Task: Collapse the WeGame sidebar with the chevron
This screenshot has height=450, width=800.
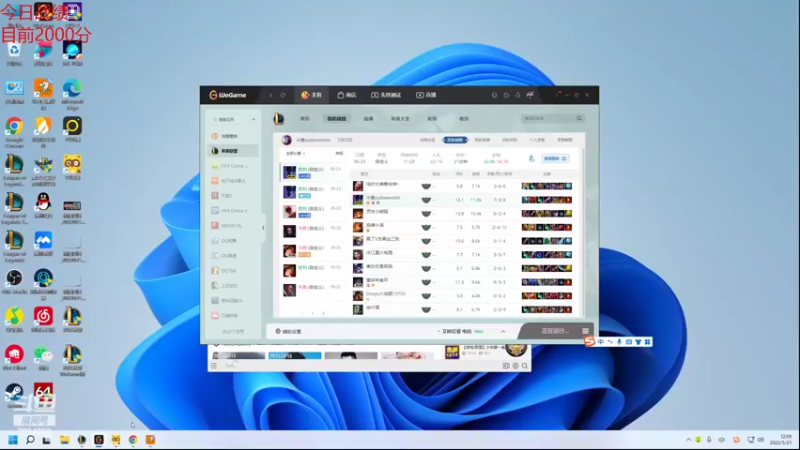Action: pos(263,228)
